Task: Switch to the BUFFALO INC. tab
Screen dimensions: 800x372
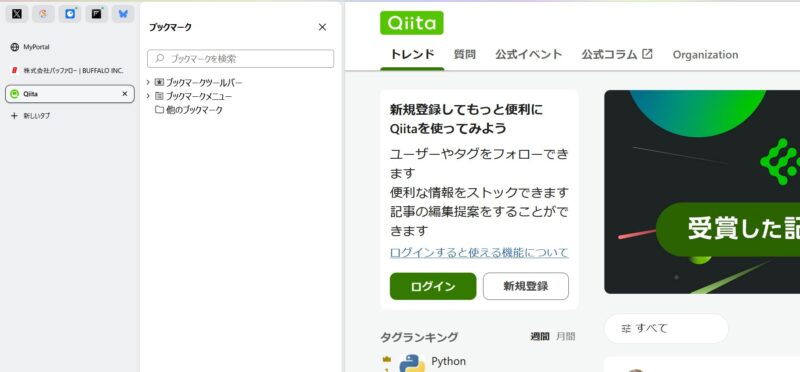Action: tap(70, 70)
